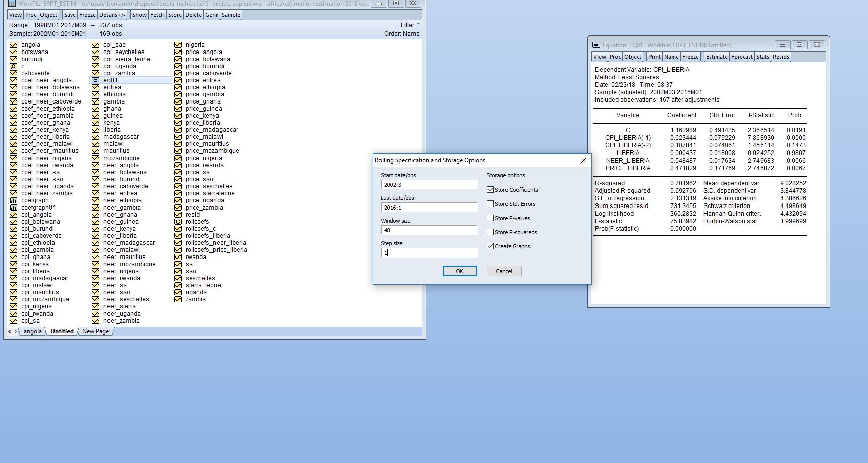Open the workfile Proc menu
868x463 pixels.
pos(31,15)
